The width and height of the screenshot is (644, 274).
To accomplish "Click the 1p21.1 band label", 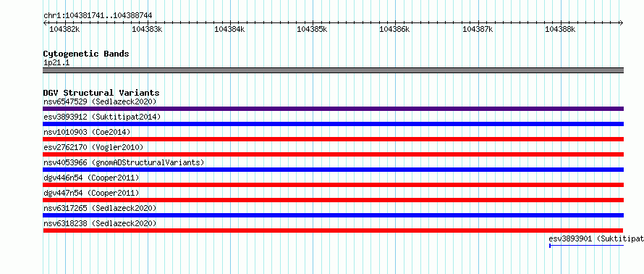I will pyautogui.click(x=56, y=62).
